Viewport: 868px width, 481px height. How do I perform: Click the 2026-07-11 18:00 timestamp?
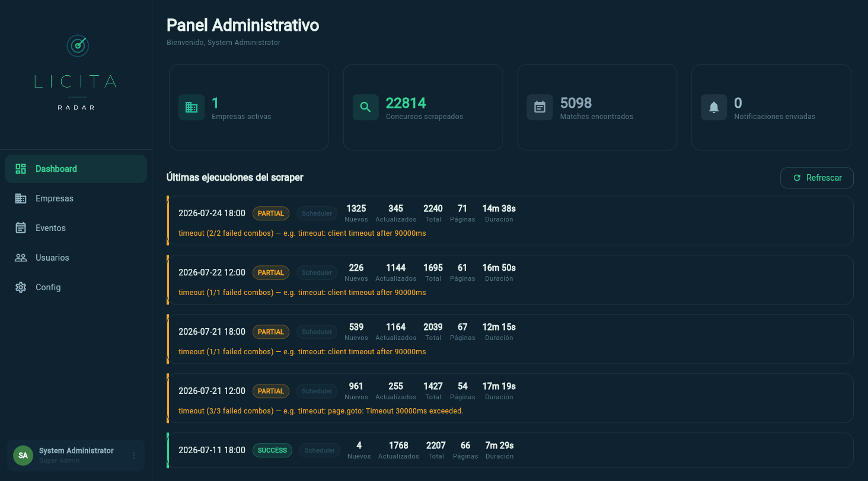212,450
